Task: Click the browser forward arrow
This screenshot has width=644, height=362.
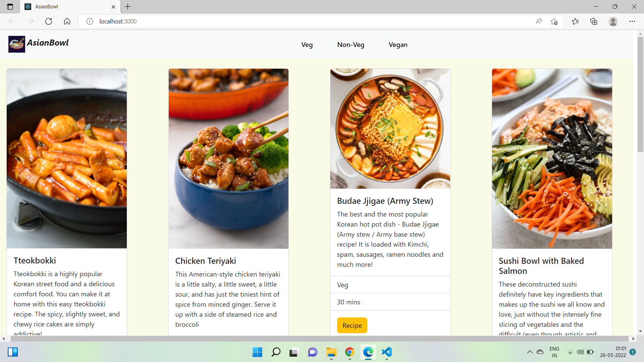Action: click(x=30, y=21)
